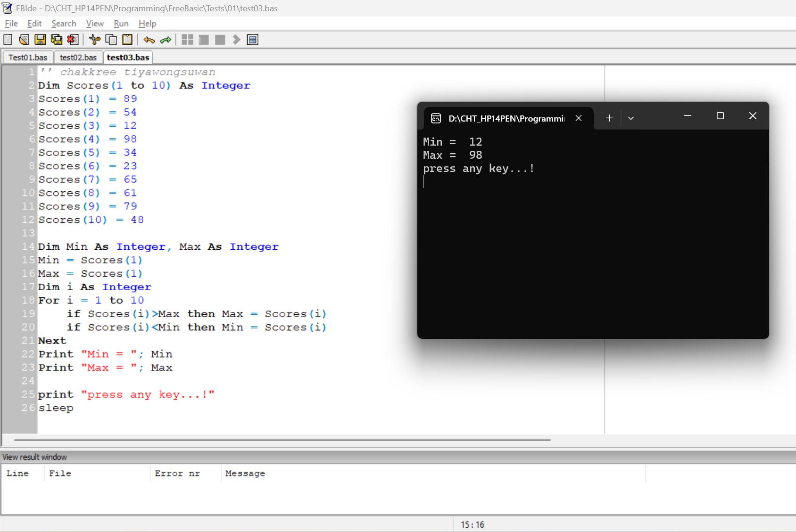The width and height of the screenshot is (796, 532).
Task: Undo with the orange arrow icon
Action: (149, 40)
